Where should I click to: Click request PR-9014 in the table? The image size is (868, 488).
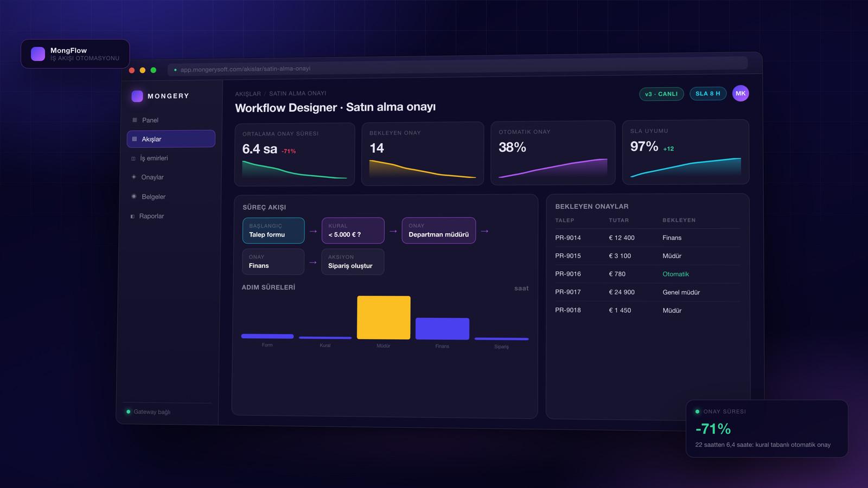[x=568, y=237]
